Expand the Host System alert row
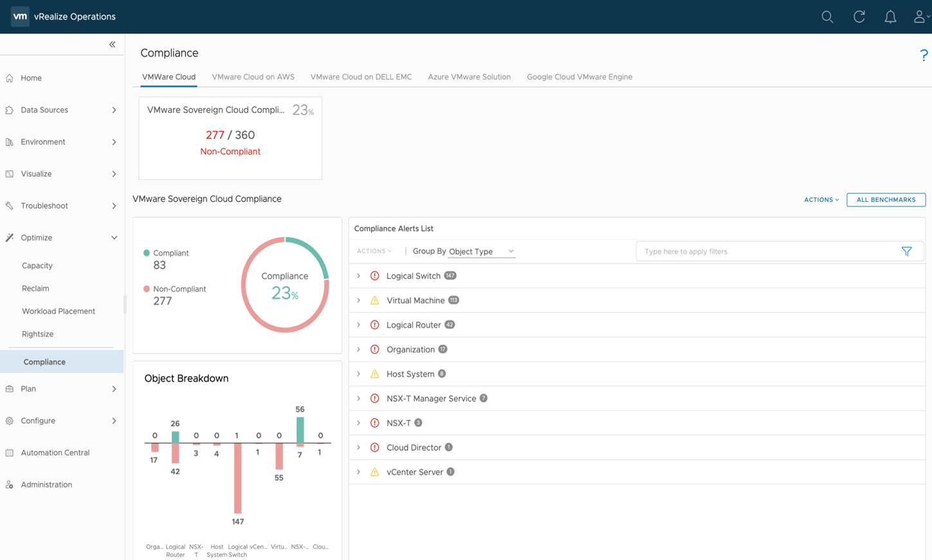The width and height of the screenshot is (932, 560). pyautogui.click(x=359, y=374)
